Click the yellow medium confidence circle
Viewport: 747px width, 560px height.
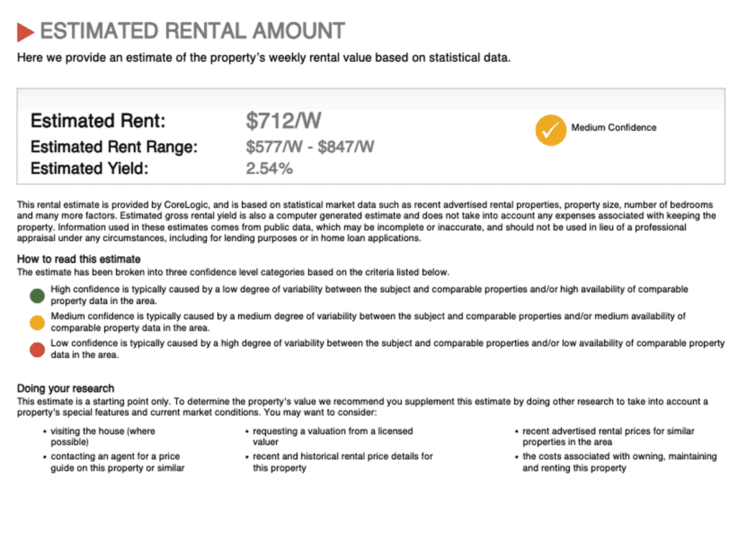pos(37,322)
